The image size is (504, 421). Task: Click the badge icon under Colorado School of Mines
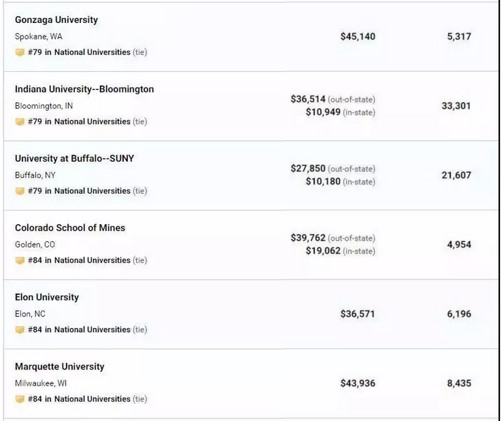click(20, 260)
